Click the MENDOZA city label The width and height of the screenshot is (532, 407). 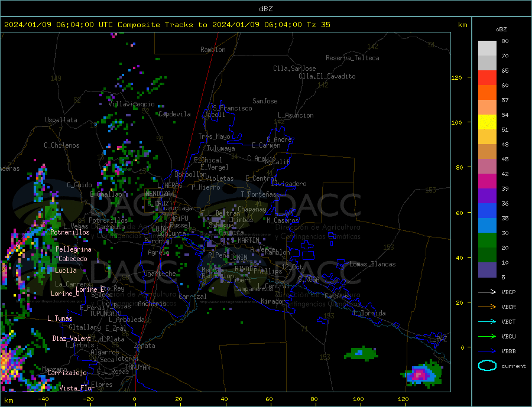click(158, 194)
